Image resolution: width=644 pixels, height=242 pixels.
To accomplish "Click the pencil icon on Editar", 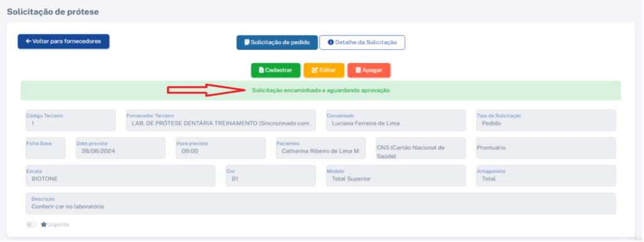I will [x=314, y=71].
